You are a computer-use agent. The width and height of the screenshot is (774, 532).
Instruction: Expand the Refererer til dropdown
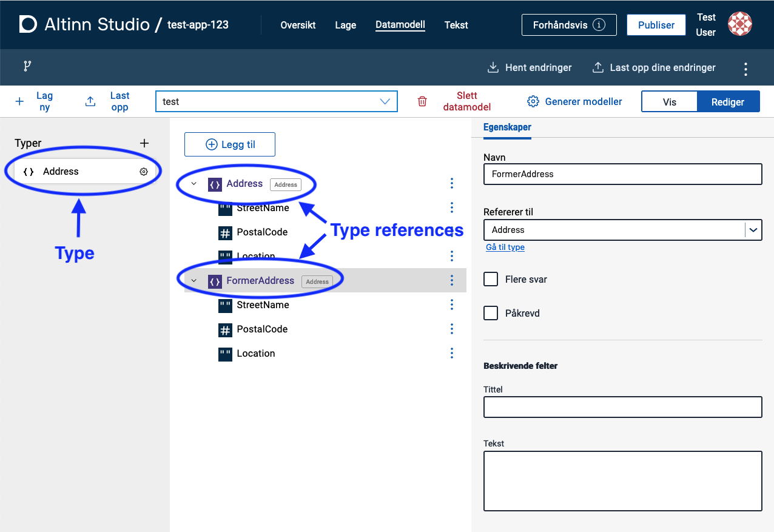click(753, 230)
